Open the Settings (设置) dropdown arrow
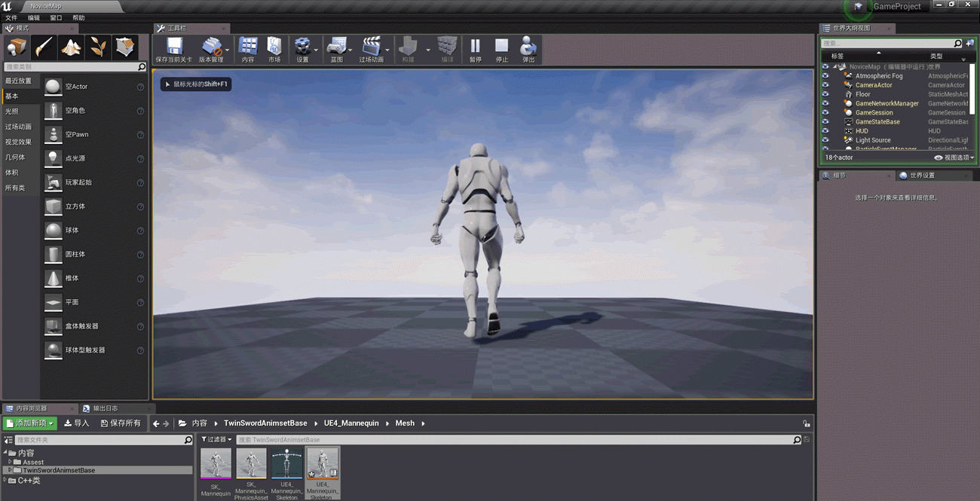Image resolution: width=980 pixels, height=501 pixels. [316, 50]
